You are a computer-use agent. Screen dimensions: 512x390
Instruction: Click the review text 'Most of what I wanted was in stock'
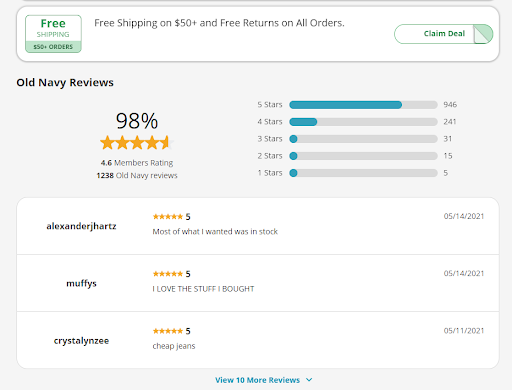pyautogui.click(x=215, y=231)
